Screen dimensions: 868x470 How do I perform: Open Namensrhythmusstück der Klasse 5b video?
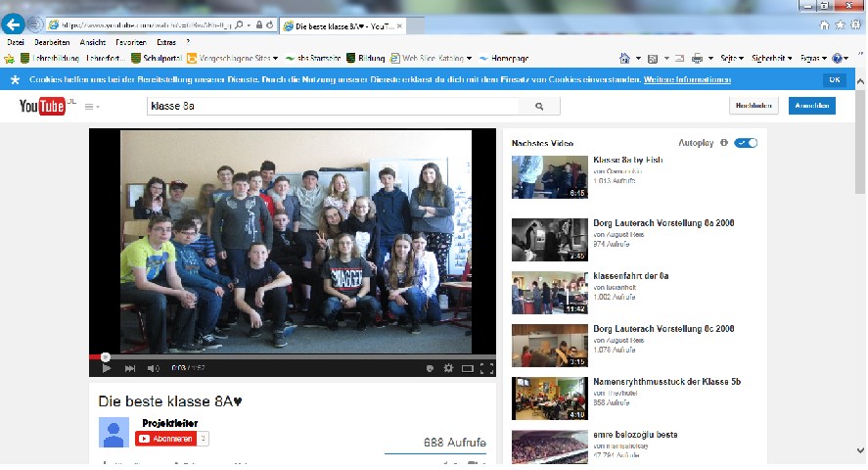(667, 382)
